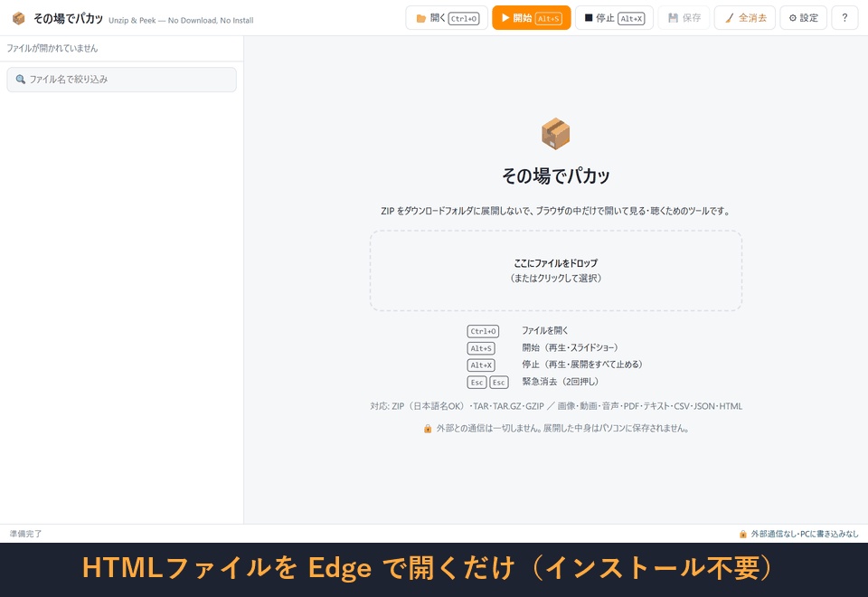Click the Alt+X key hint in the shortcut list
The width and height of the screenshot is (868, 597).
click(x=481, y=365)
